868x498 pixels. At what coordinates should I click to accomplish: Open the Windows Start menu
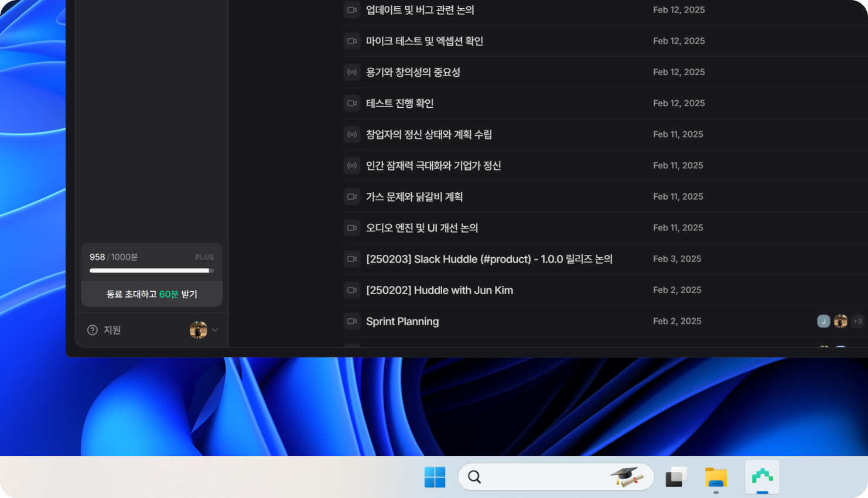(435, 477)
